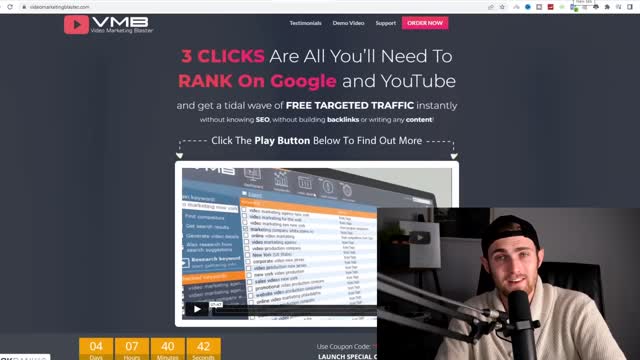
Task: Click the "FREE TARGETED TRAFFIC" text
Action: click(x=350, y=105)
